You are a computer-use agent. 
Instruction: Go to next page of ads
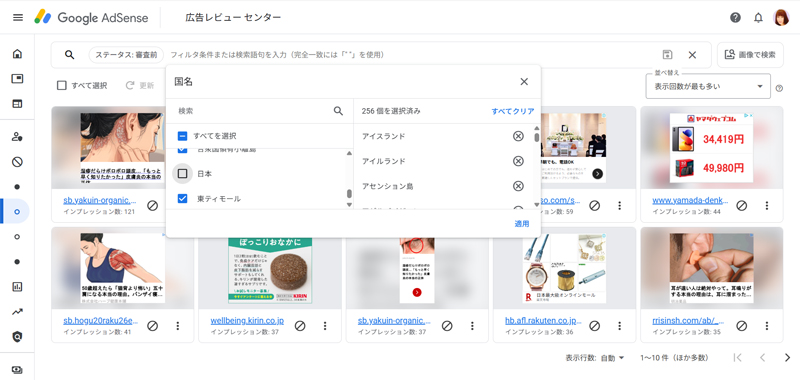click(x=787, y=358)
